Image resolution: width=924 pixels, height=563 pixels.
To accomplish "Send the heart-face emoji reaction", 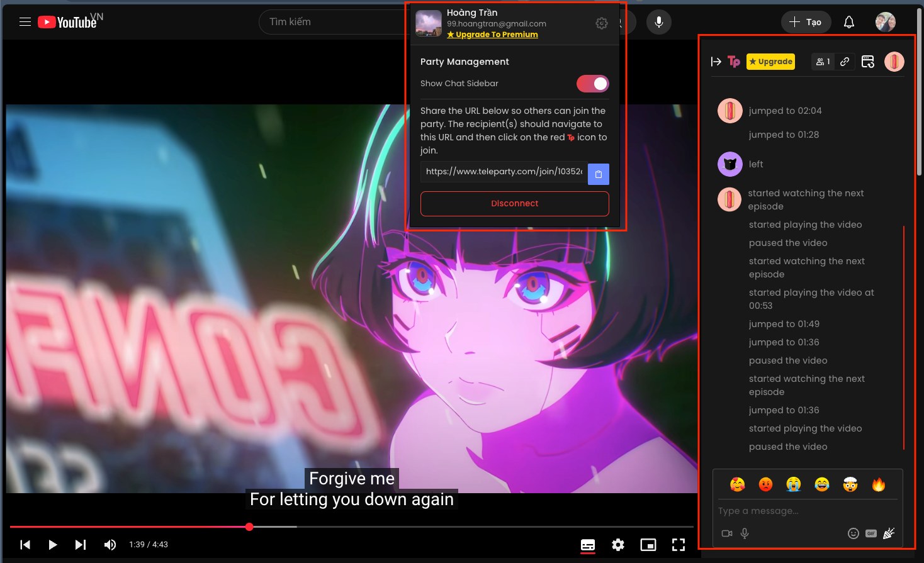I will 738,484.
